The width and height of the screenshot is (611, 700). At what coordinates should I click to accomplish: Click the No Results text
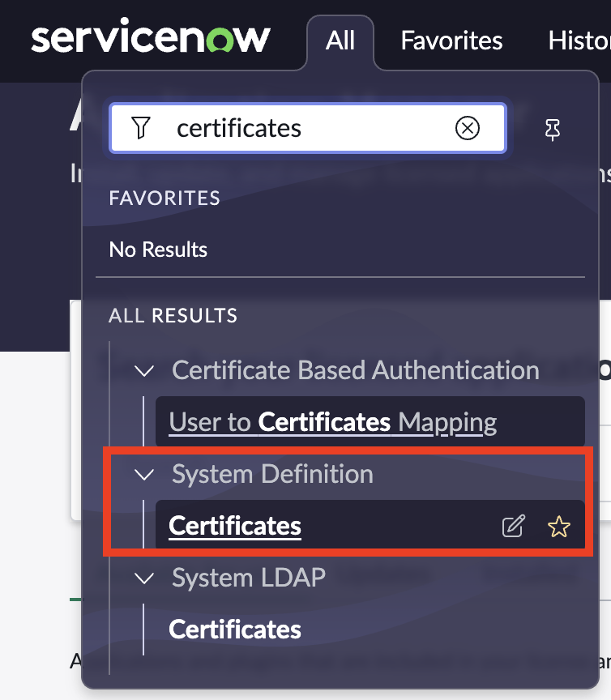click(158, 249)
